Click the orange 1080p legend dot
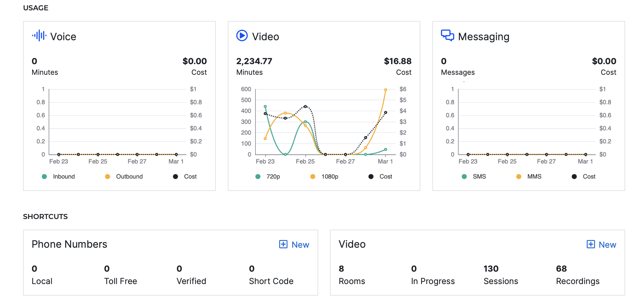The height and width of the screenshot is (308, 644). click(x=313, y=176)
